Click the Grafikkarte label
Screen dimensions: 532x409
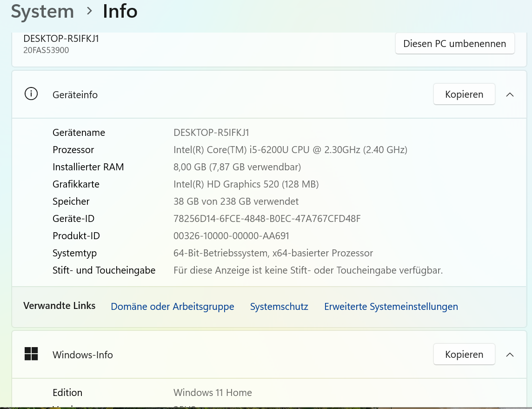pyautogui.click(x=76, y=184)
